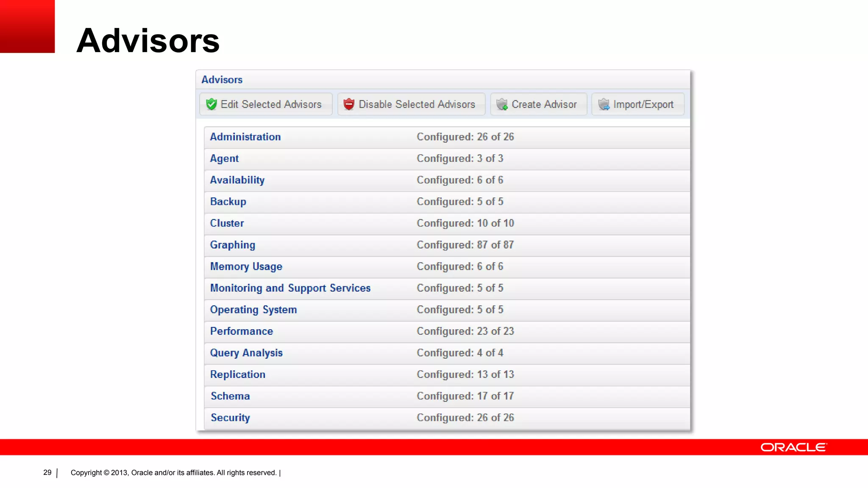
Task: Click 'Configured: 13 of 13' text
Action: (465, 374)
